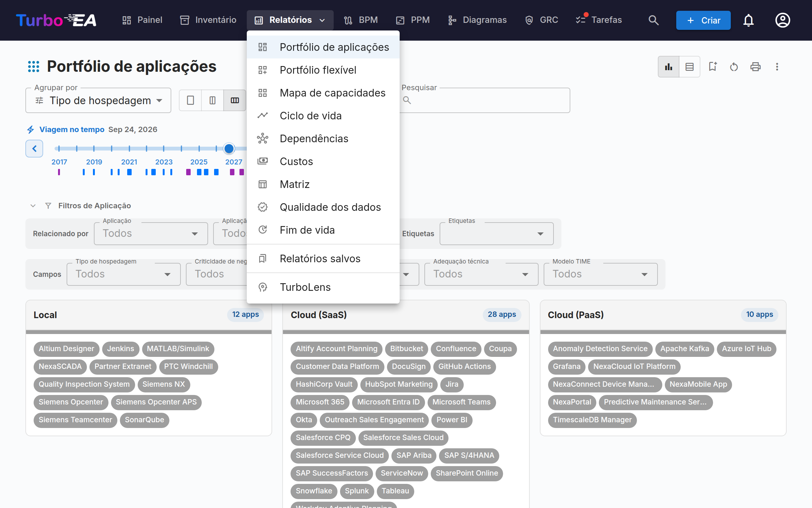Open Modelo TIME filter dropdown
This screenshot has width=812, height=508.
pos(600,274)
